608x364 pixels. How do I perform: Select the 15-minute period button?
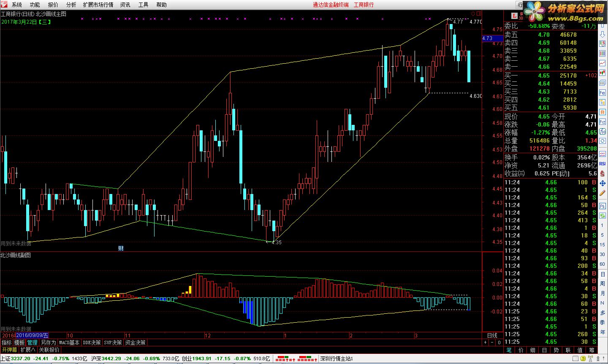tap(603, 245)
